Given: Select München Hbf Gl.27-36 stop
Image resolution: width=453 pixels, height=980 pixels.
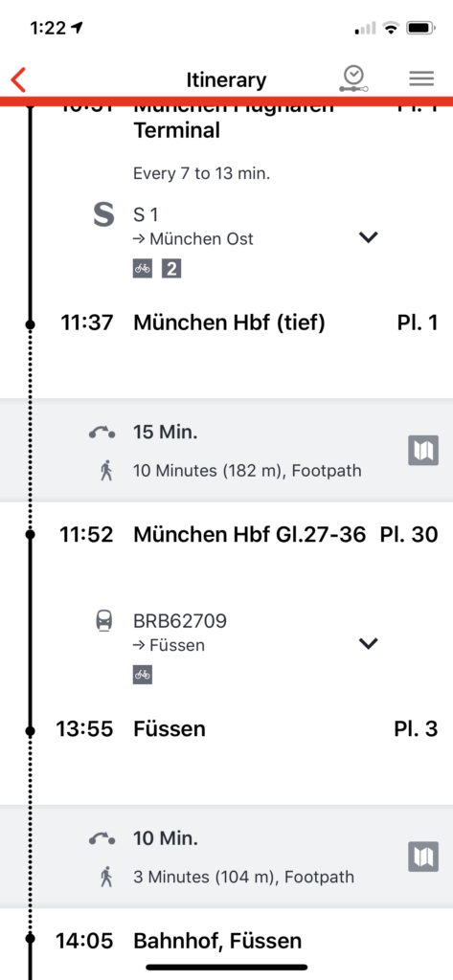Looking at the screenshot, I should 250,535.
